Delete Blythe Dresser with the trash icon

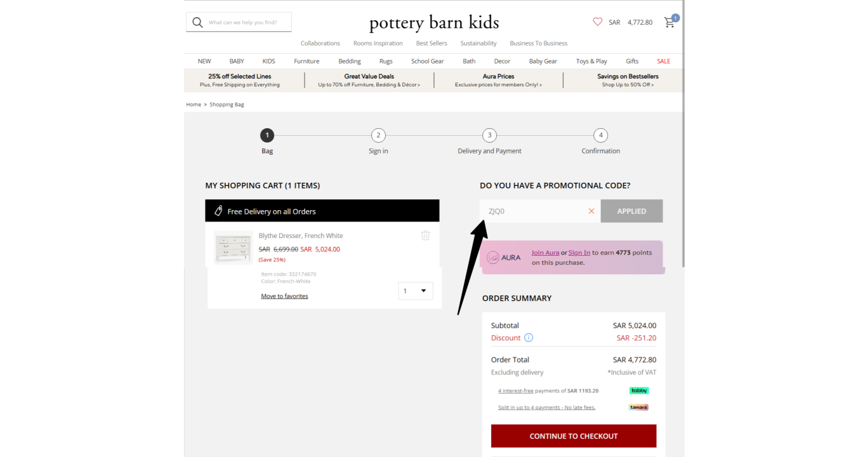click(426, 235)
